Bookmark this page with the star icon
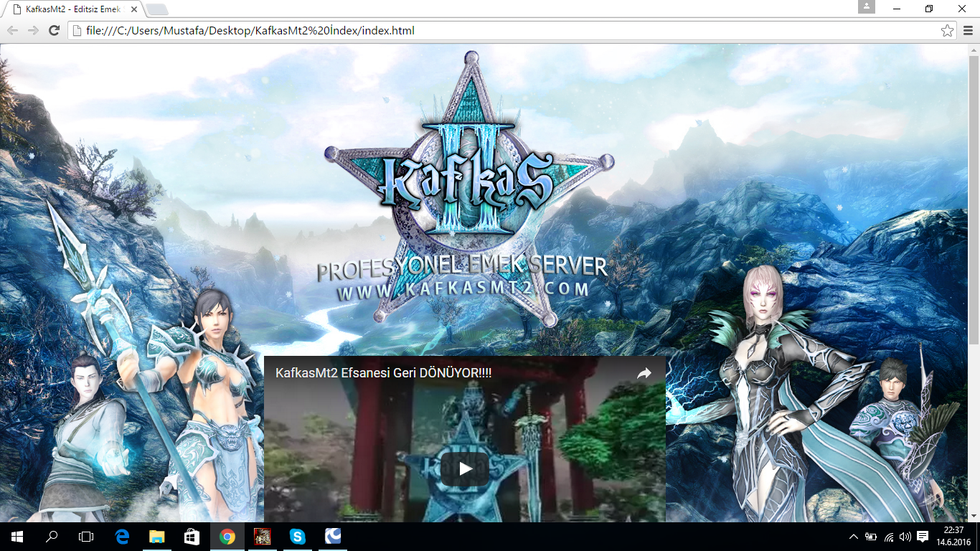The height and width of the screenshot is (551, 980). click(x=947, y=31)
